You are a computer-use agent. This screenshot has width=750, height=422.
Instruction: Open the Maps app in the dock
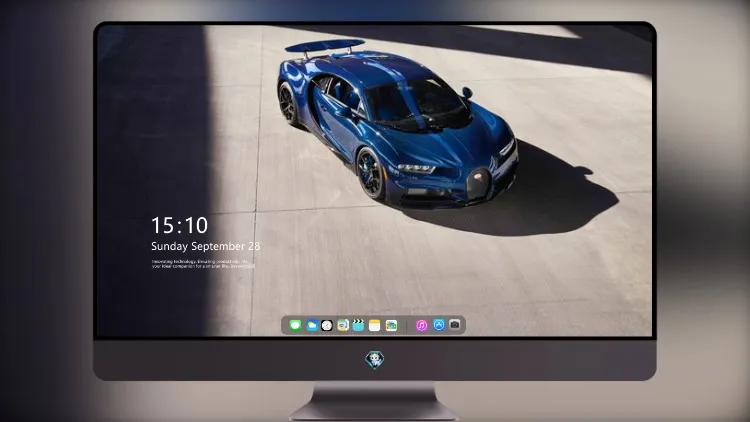pos(343,325)
